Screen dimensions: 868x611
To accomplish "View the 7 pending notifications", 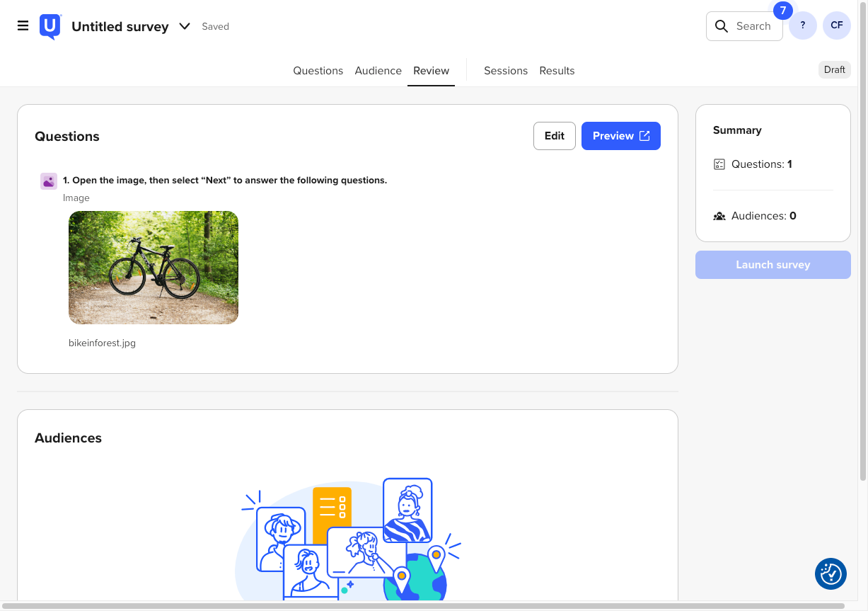I will [782, 10].
